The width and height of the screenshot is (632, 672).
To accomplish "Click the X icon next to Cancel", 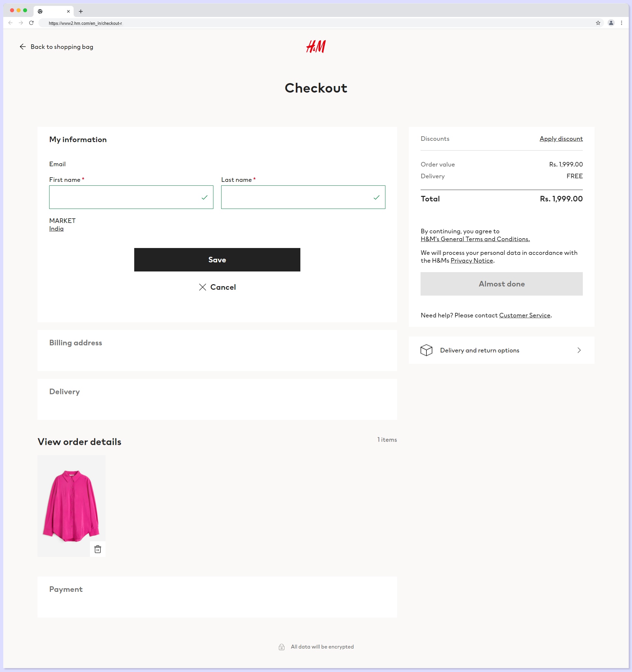I will click(x=202, y=287).
